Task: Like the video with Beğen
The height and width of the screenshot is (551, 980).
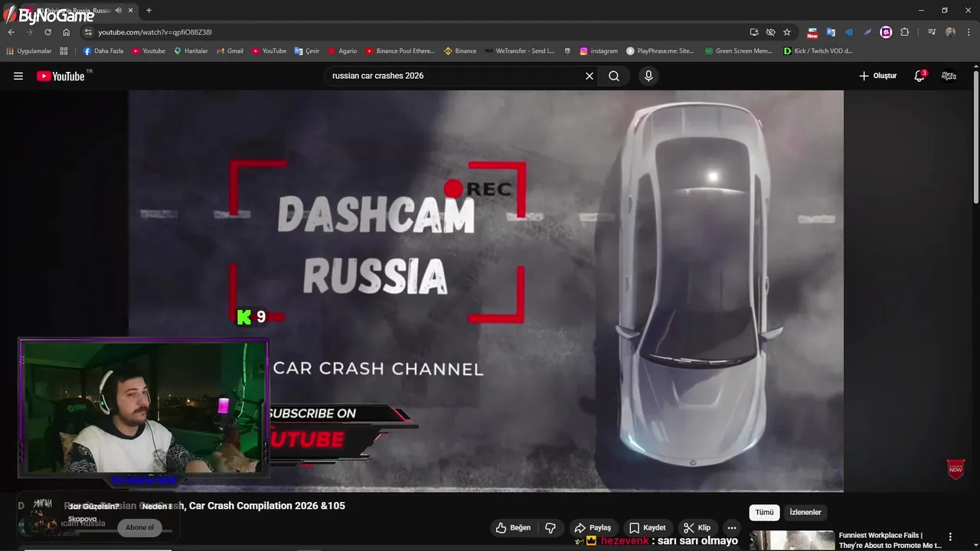Action: [x=513, y=527]
